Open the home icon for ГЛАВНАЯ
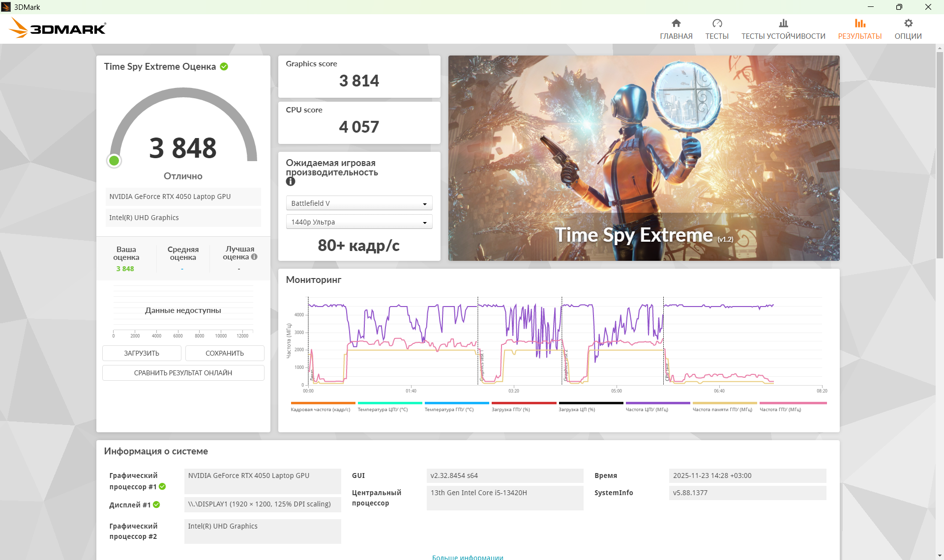This screenshot has height=560, width=944. tap(676, 23)
